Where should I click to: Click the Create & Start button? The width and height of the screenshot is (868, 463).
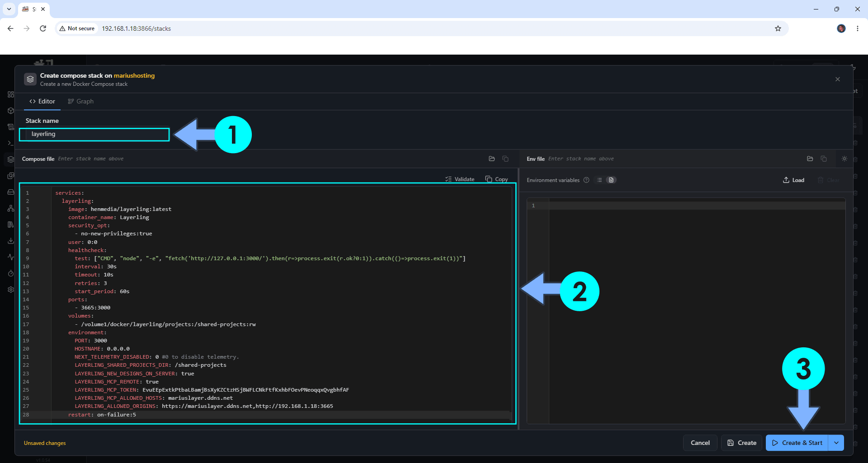(x=797, y=443)
